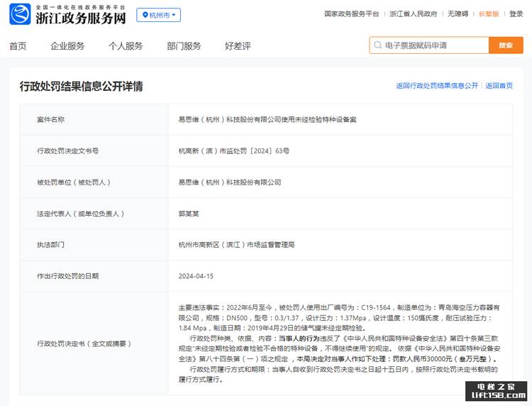The height and width of the screenshot is (406, 532).
Task: Go to the 首页 menu item
Action: coord(18,46)
